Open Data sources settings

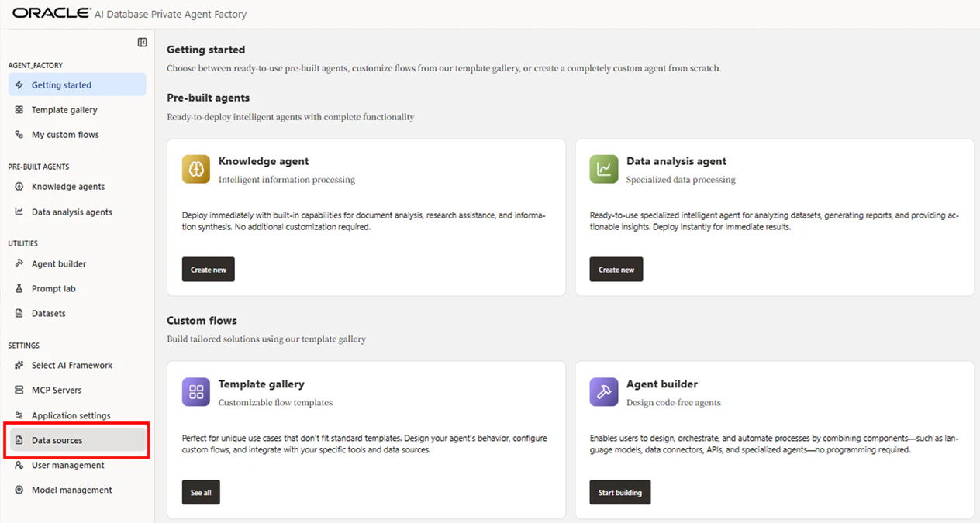(x=78, y=440)
